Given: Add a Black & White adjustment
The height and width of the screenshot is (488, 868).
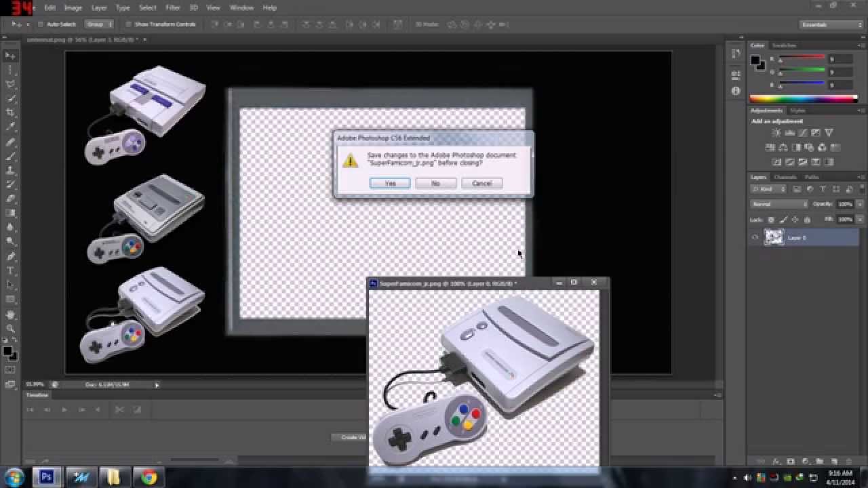Looking at the screenshot, I should (796, 147).
